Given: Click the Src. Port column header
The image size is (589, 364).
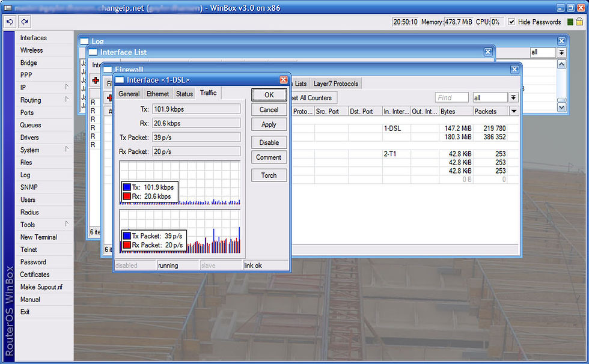Looking at the screenshot, I should (x=331, y=112).
